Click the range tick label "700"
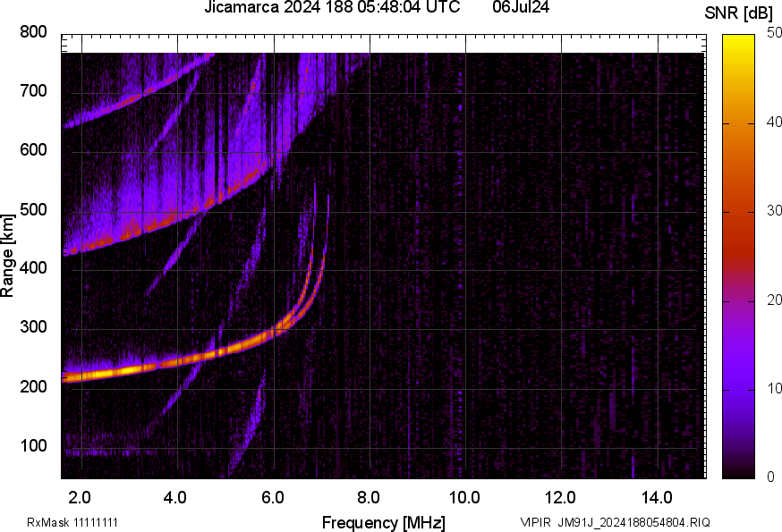 [33, 91]
